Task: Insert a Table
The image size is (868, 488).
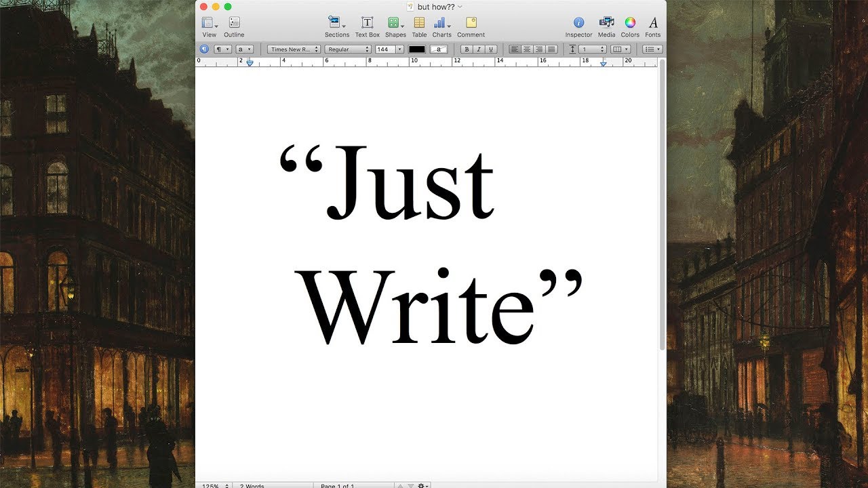Action: pos(420,26)
